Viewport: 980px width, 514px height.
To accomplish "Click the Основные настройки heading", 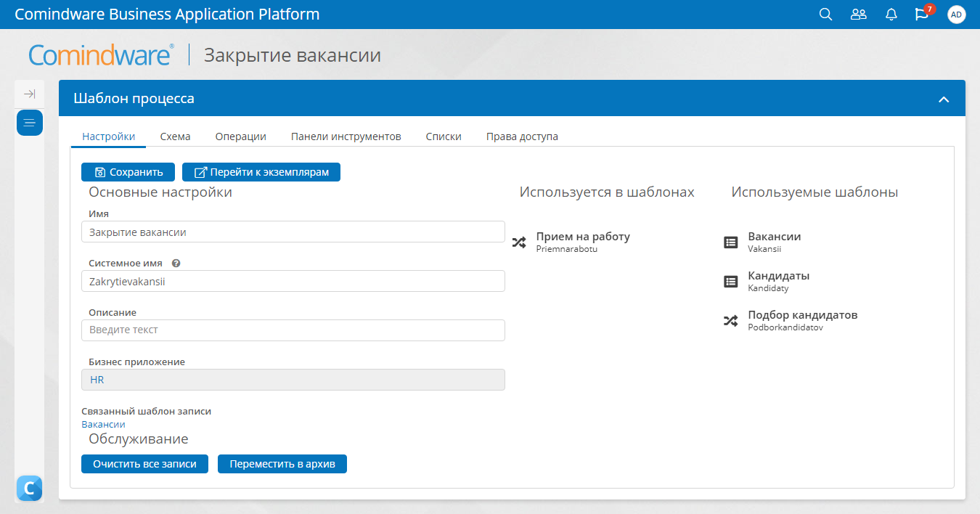I will pyautogui.click(x=160, y=192).
